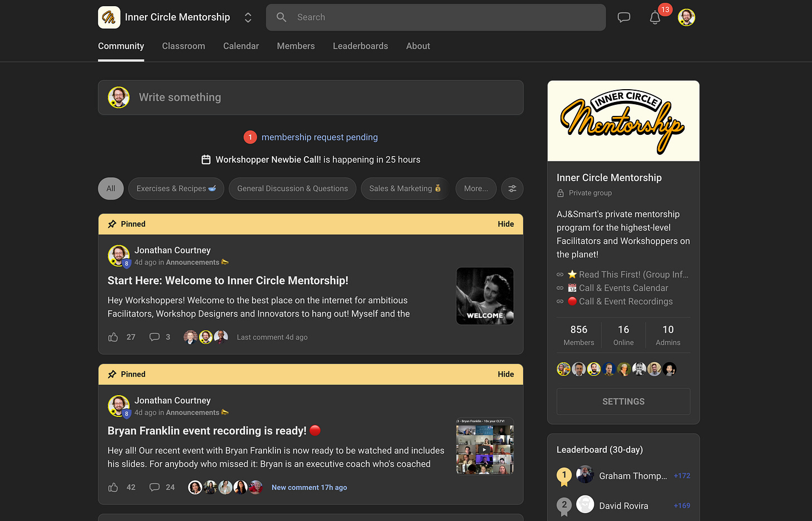
Task: Filter by Sales & Marketing
Action: tap(405, 188)
